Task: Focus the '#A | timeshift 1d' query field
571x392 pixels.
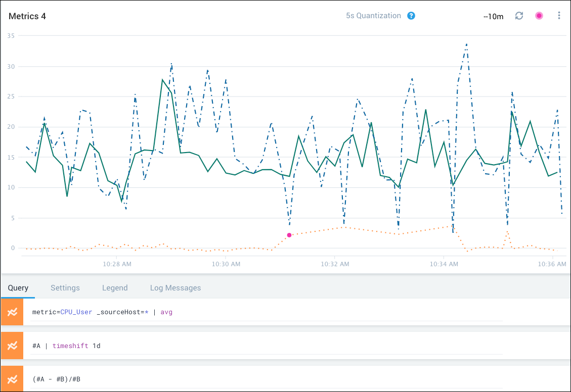Action: (263, 346)
